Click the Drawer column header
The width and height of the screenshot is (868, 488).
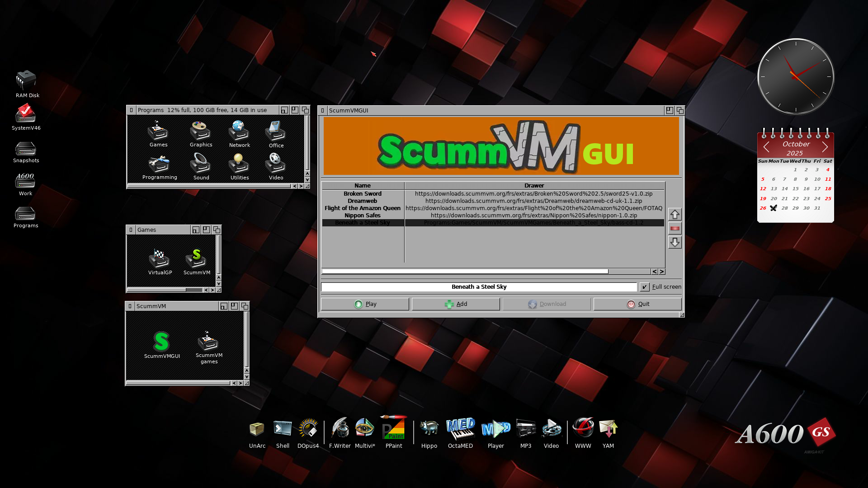[x=534, y=186]
